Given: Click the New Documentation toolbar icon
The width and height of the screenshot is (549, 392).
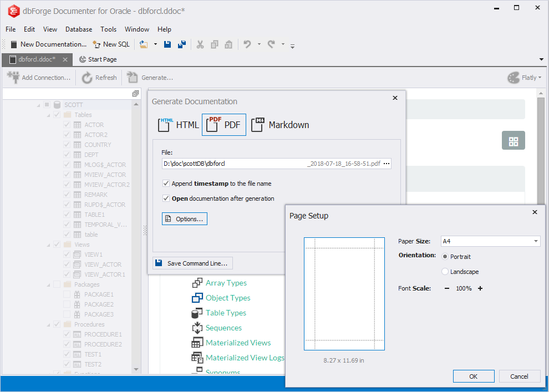Looking at the screenshot, I should (x=14, y=44).
